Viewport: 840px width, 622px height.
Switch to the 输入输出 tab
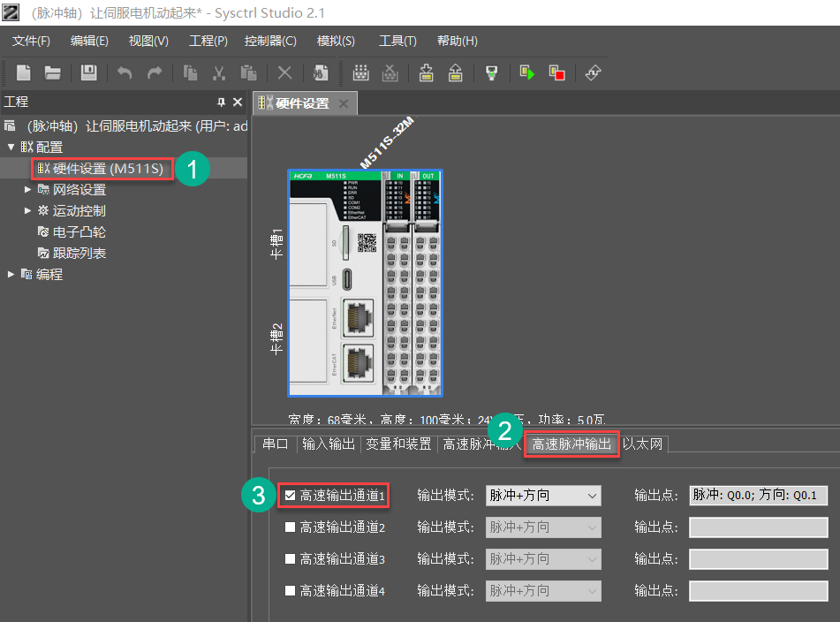(329, 444)
